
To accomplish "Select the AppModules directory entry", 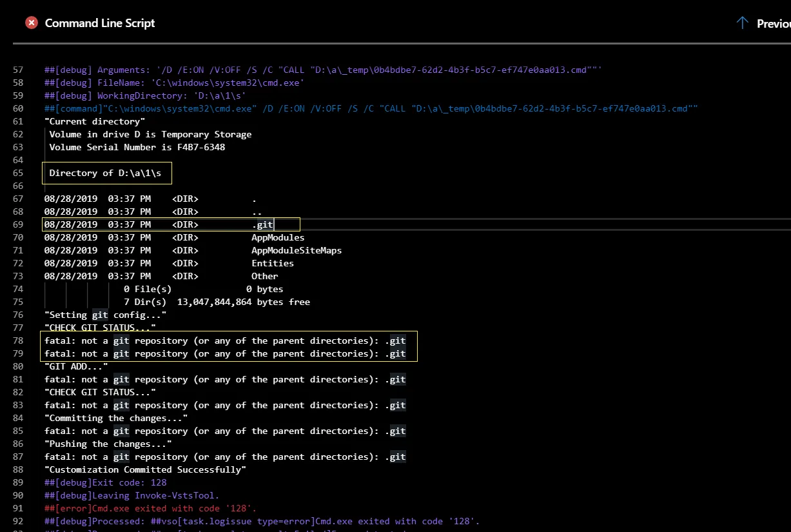I will click(x=174, y=237).
